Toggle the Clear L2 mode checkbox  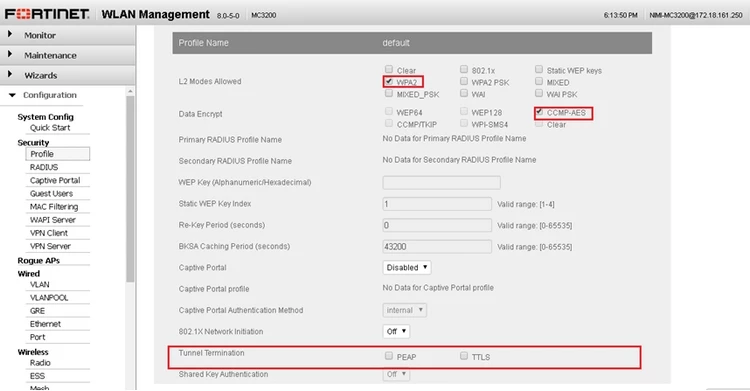tap(389, 69)
